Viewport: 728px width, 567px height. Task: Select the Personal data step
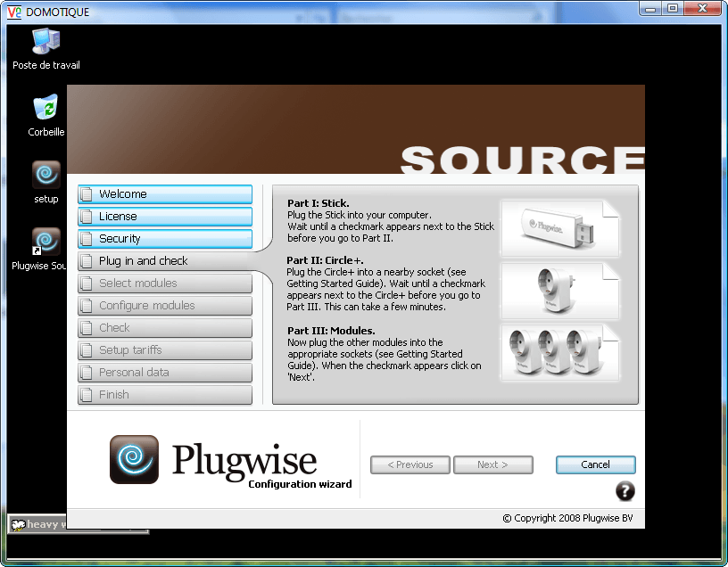tap(165, 372)
